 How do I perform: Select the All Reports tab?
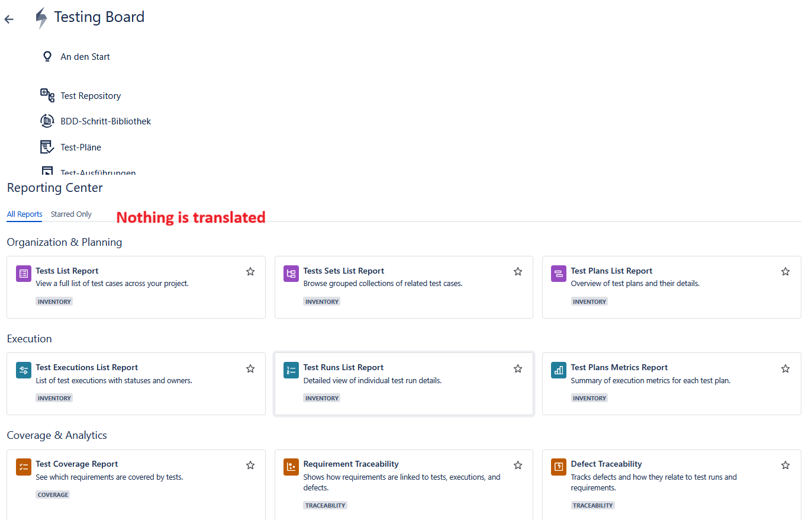[x=25, y=214]
